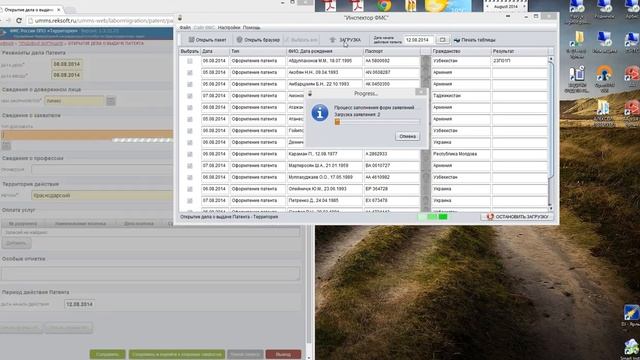Click the Печать таблицы button label
The width and height of the screenshot is (640, 360).
[478, 40]
